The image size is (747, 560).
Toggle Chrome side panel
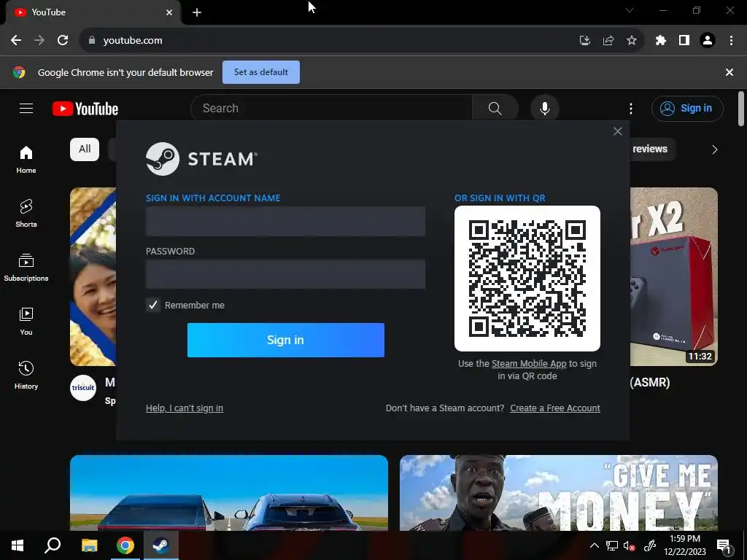(684, 41)
